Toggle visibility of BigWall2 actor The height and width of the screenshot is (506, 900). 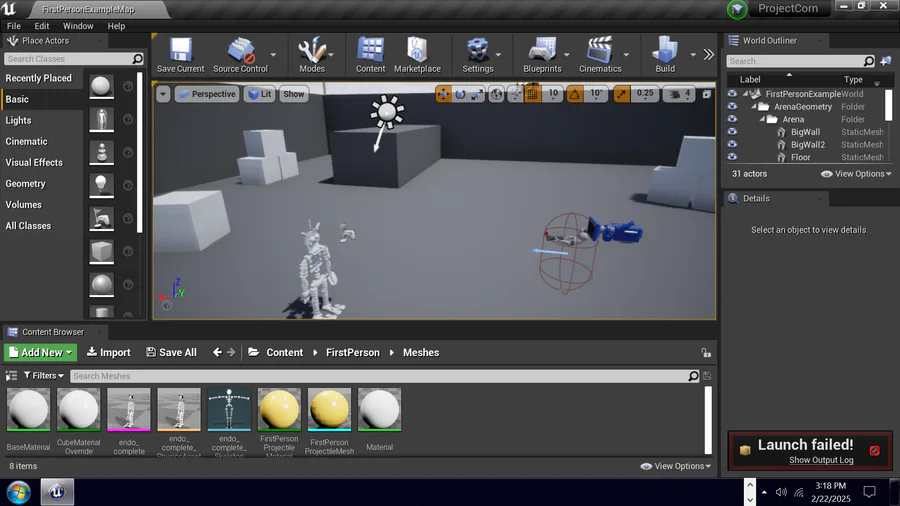tap(732, 144)
